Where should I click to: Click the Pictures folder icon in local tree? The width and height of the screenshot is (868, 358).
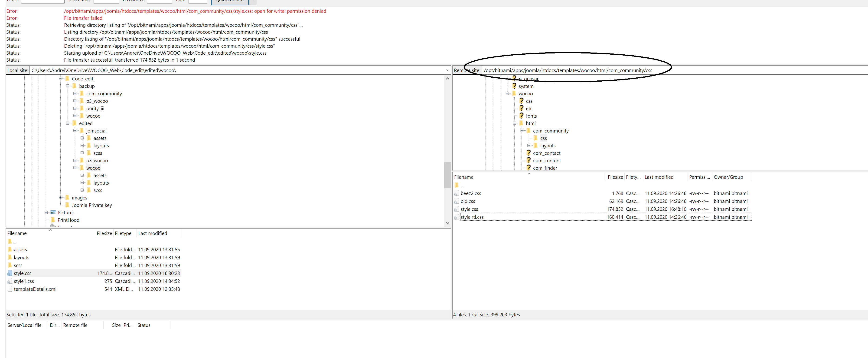[53, 212]
